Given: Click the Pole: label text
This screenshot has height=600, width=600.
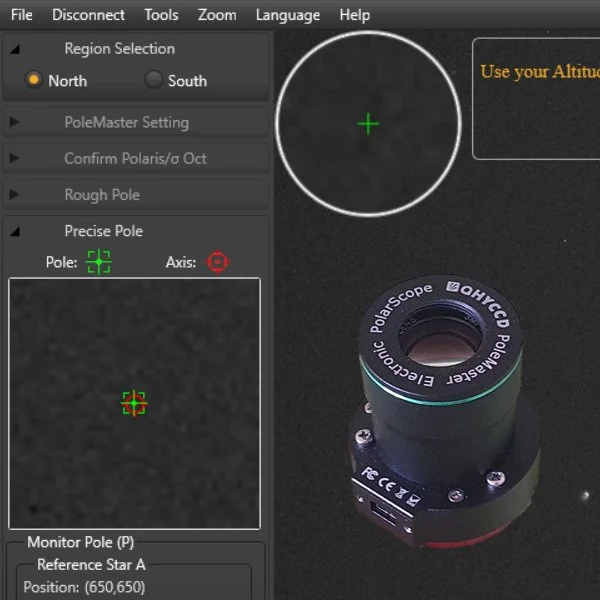Looking at the screenshot, I should click(x=61, y=262).
